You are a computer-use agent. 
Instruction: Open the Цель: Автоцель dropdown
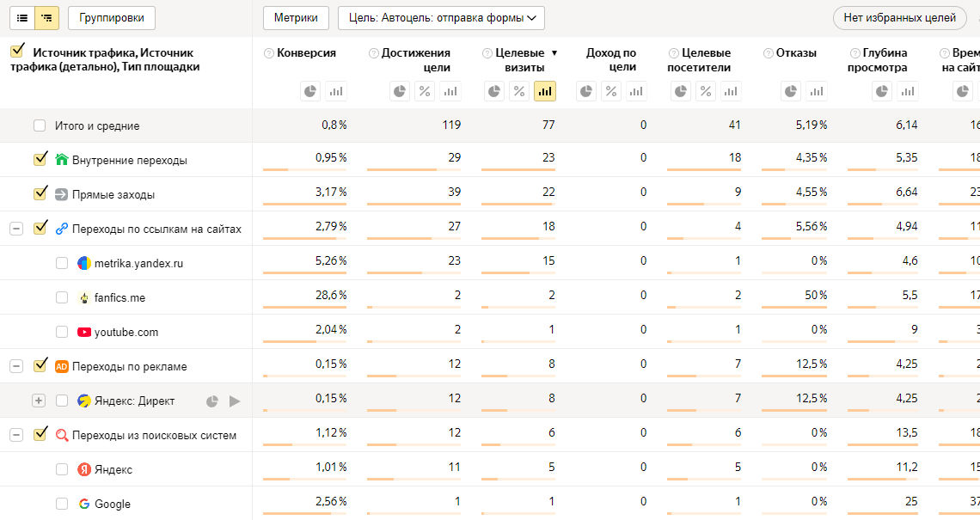tap(441, 17)
